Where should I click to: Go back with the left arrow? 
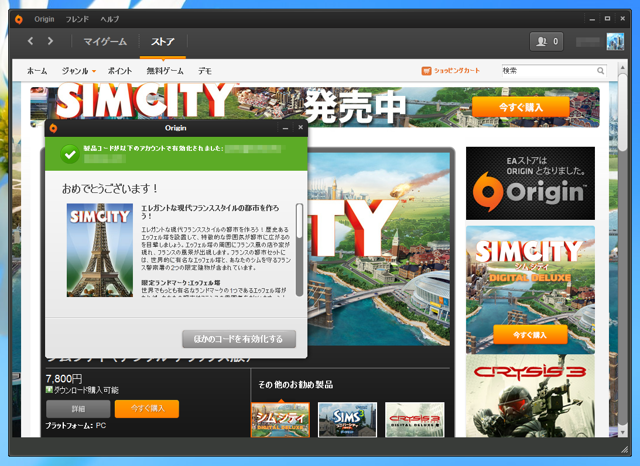coord(30,41)
